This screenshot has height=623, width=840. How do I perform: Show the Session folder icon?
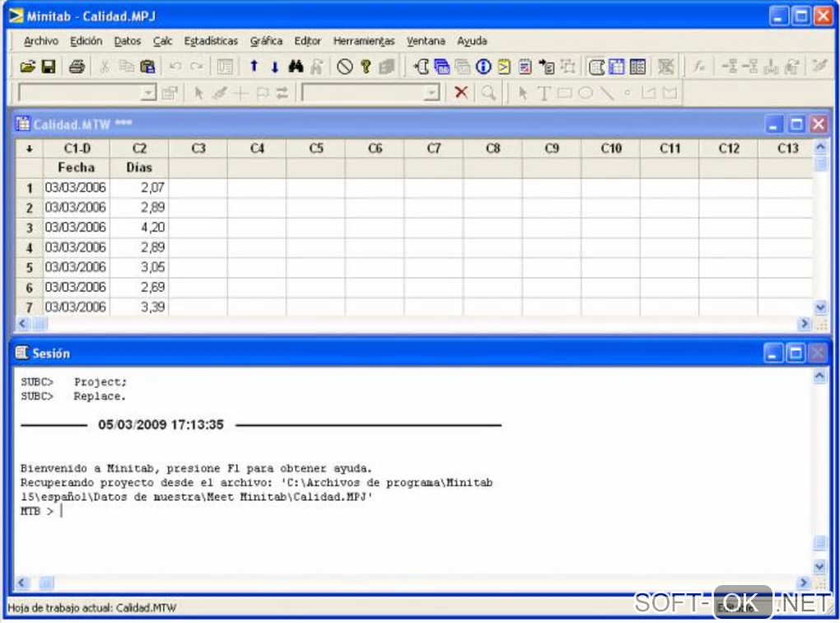tap(422, 67)
